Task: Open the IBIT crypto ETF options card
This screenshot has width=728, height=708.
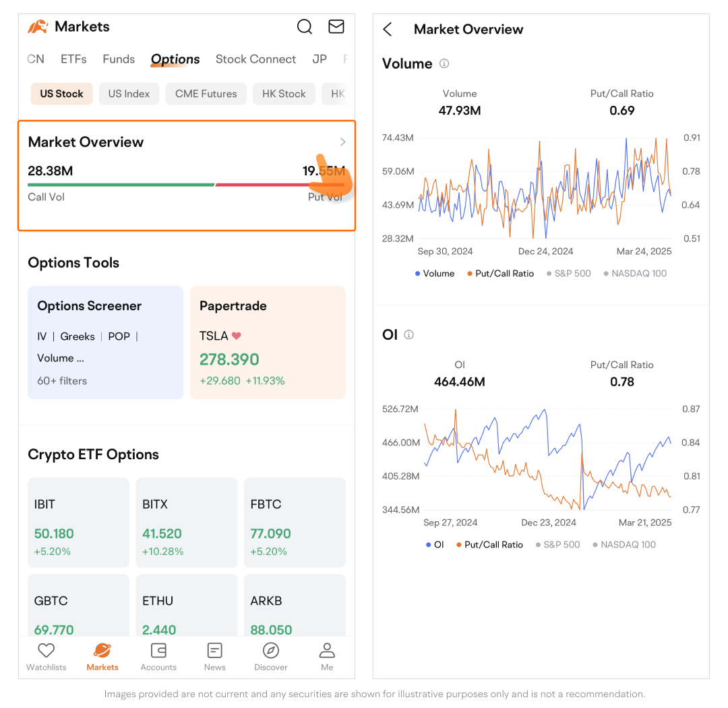Action: pos(78,523)
